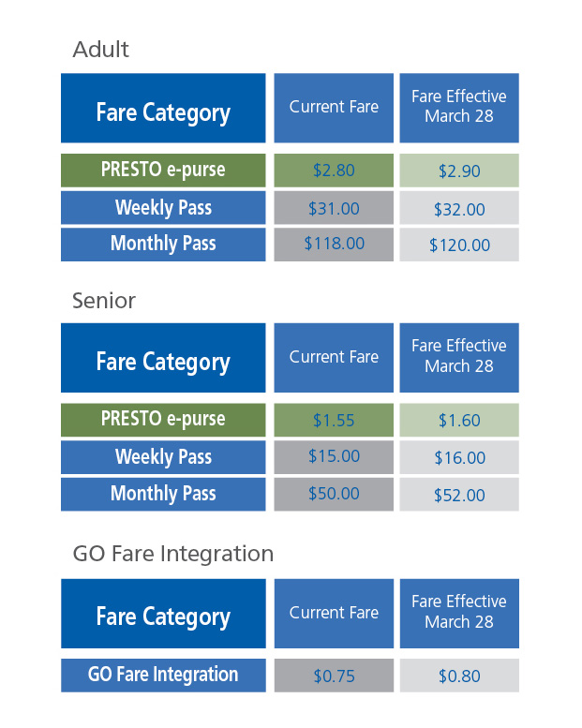Click the Senior Weekly Pass label
The width and height of the screenshot is (582, 728).
point(163,457)
